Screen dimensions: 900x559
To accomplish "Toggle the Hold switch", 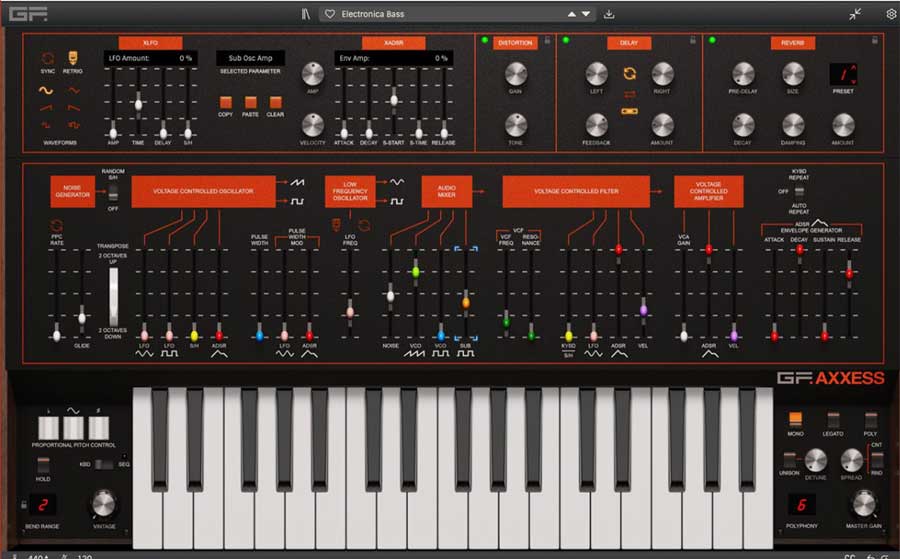I will coord(43,464).
